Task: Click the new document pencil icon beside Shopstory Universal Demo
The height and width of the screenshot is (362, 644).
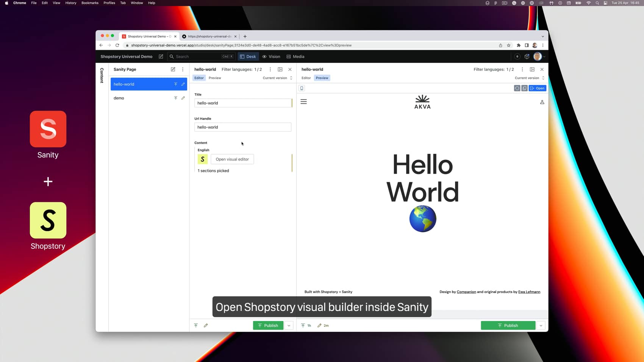Action: click(161, 56)
